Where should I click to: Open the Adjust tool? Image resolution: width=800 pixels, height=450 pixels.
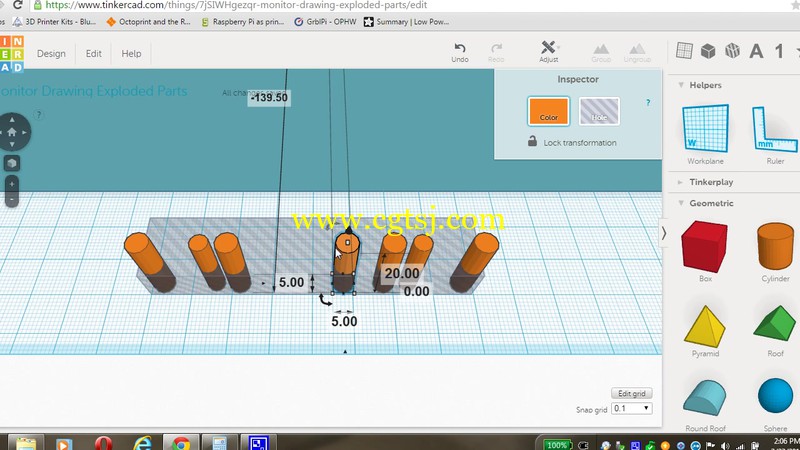548,52
